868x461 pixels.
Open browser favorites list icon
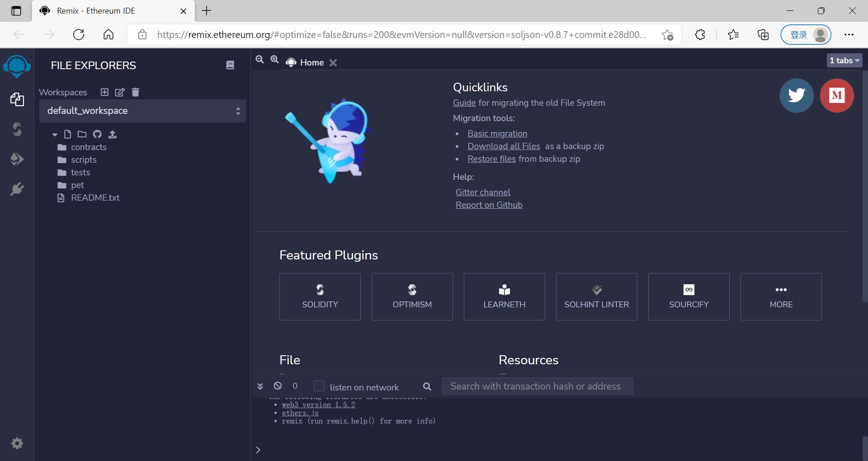(x=733, y=34)
